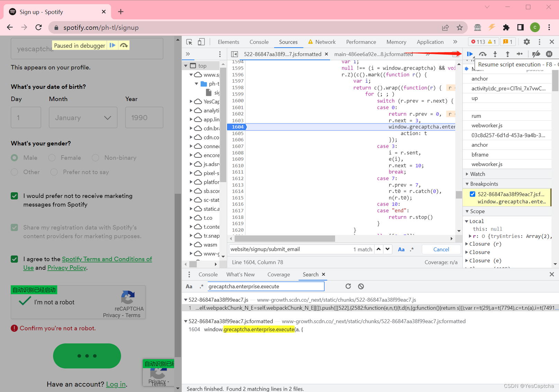
Task: Toggle match case in bottom search
Action: pyautogui.click(x=189, y=286)
